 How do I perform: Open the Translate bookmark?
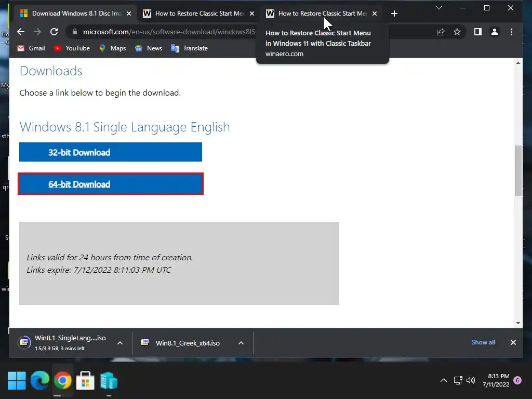pyautogui.click(x=189, y=48)
